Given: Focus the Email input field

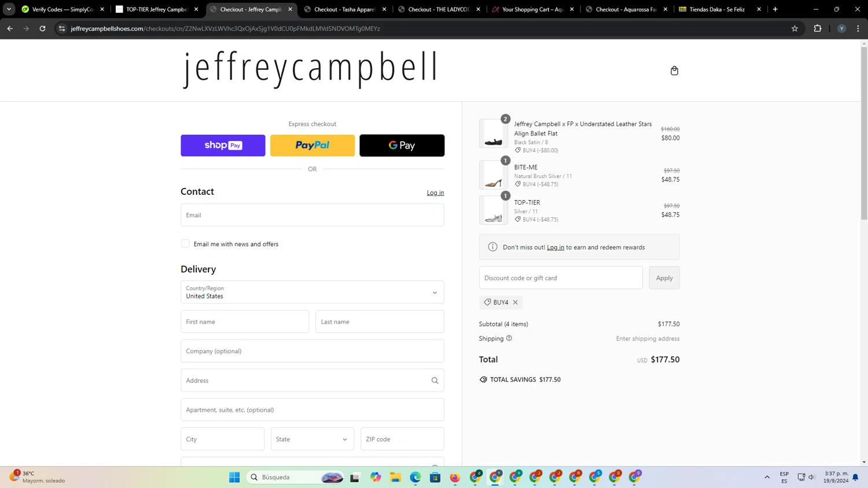Looking at the screenshot, I should coord(312,215).
